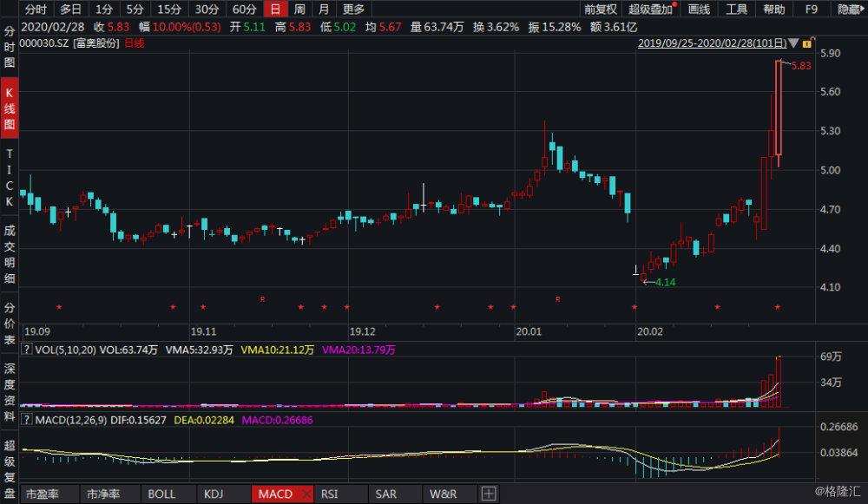Click the turnover amount 额 3.61亿
This screenshot has height=504, width=868.
[614, 27]
